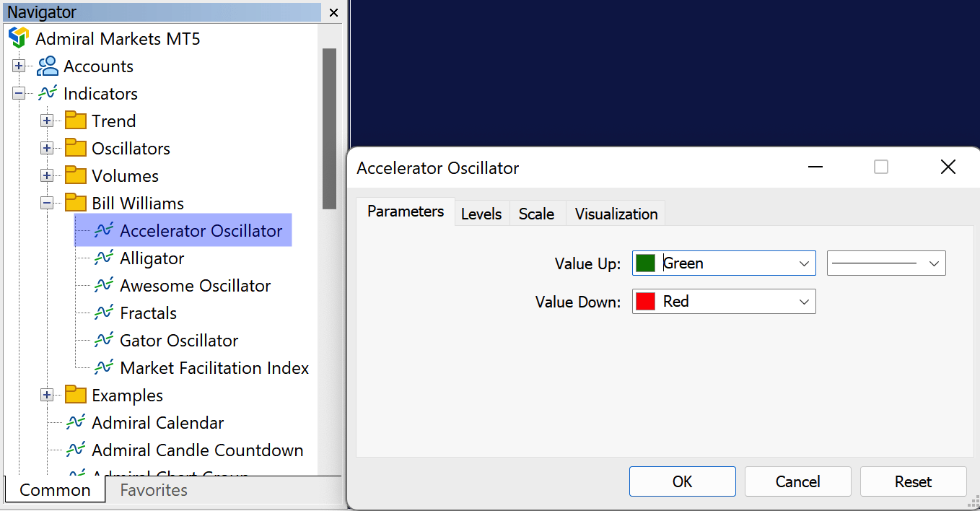Image resolution: width=980 pixels, height=511 pixels.
Task: Click the Examples folder icon
Action: 76,395
